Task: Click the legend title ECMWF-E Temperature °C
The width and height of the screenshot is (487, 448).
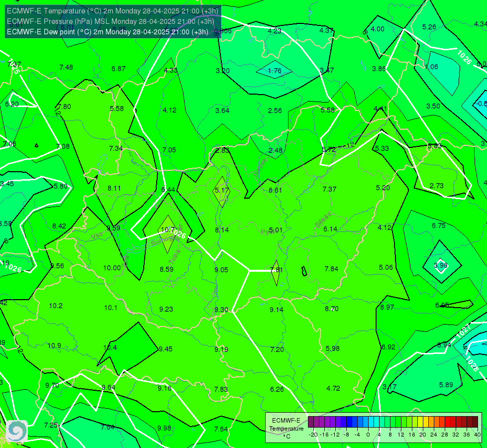Action: pyautogui.click(x=286, y=429)
